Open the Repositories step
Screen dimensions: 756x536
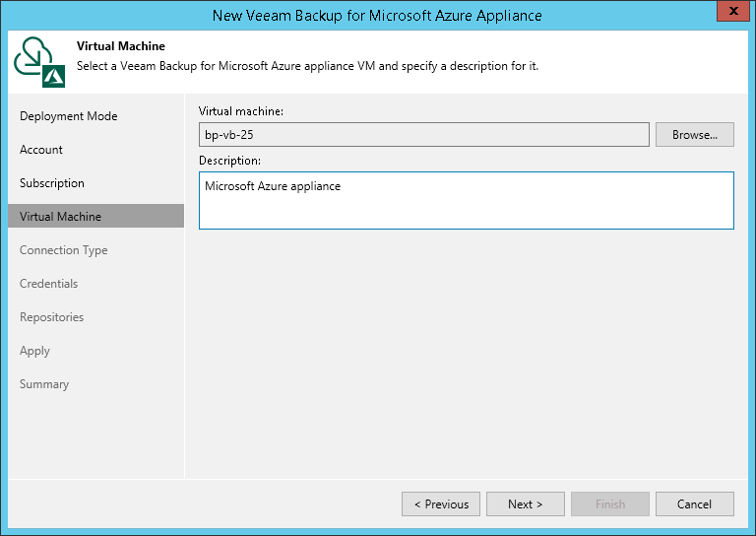coord(51,317)
